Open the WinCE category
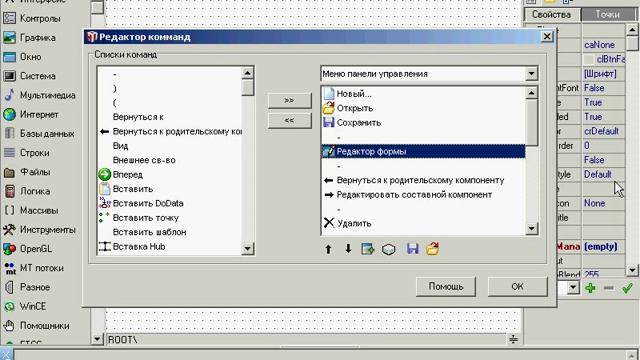The height and width of the screenshot is (360, 640). pyautogui.click(x=33, y=306)
